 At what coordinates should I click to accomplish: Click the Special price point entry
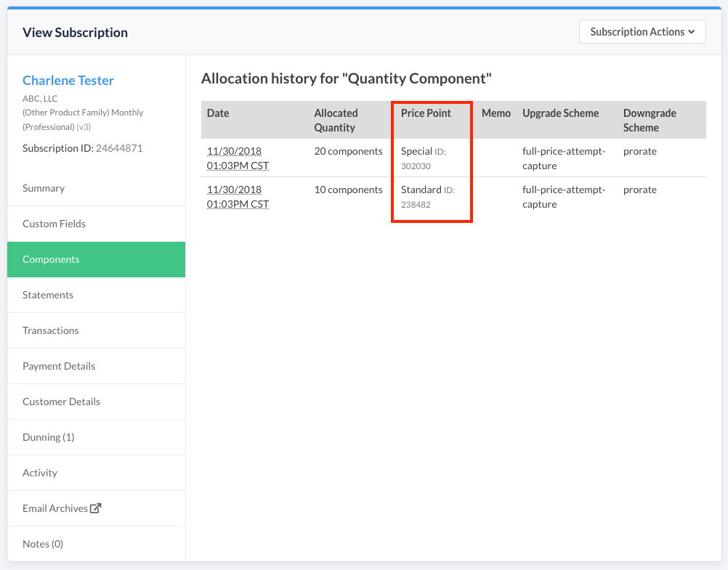[x=416, y=152]
